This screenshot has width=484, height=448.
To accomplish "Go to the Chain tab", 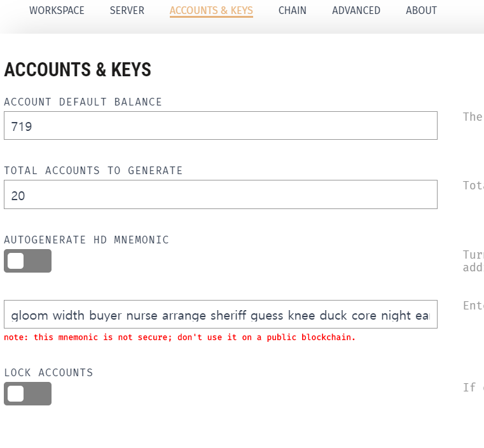I will (x=293, y=10).
